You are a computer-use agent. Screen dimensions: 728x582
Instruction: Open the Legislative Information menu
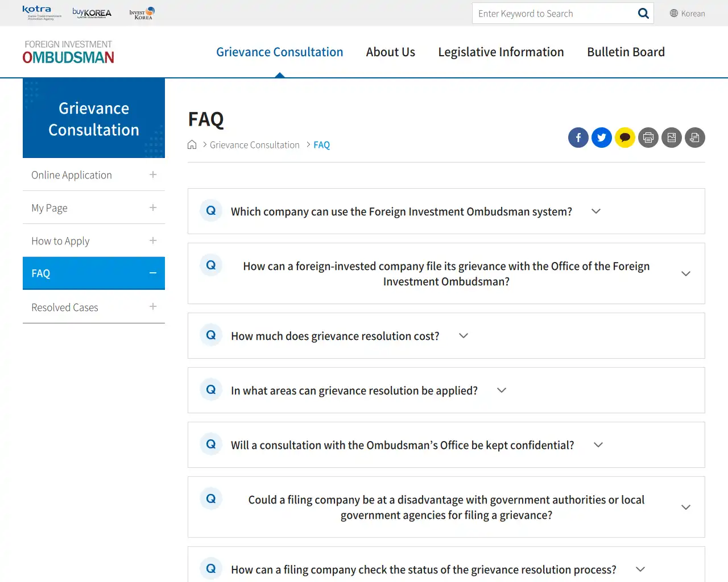coord(500,52)
